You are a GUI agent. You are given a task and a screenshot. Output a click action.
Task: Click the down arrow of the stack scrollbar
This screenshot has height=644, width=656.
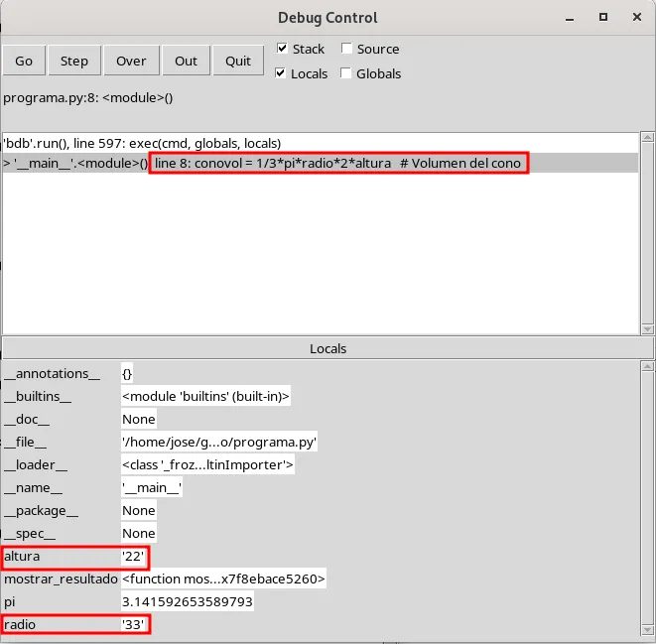(x=648, y=329)
